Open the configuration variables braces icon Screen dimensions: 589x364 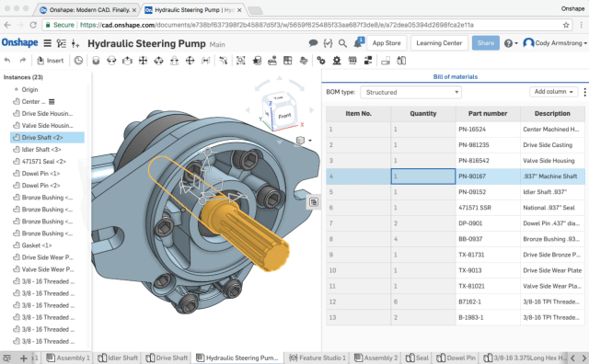click(x=328, y=43)
